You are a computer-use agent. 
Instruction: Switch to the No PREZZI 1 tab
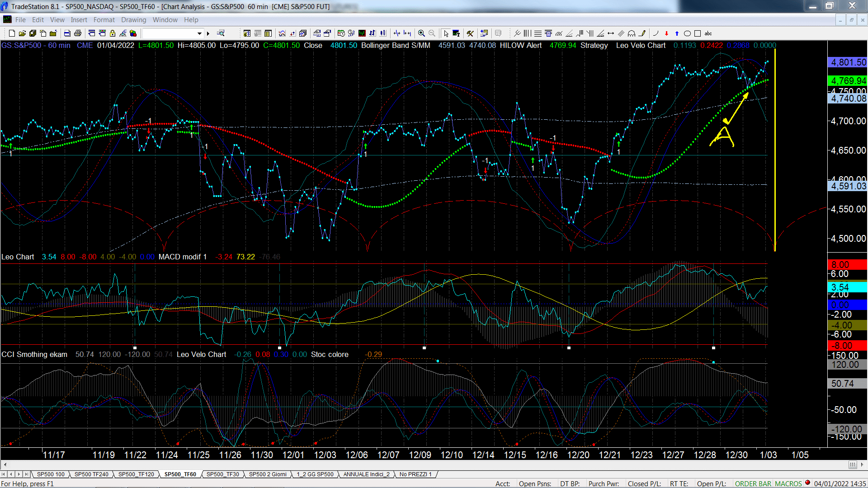point(415,474)
